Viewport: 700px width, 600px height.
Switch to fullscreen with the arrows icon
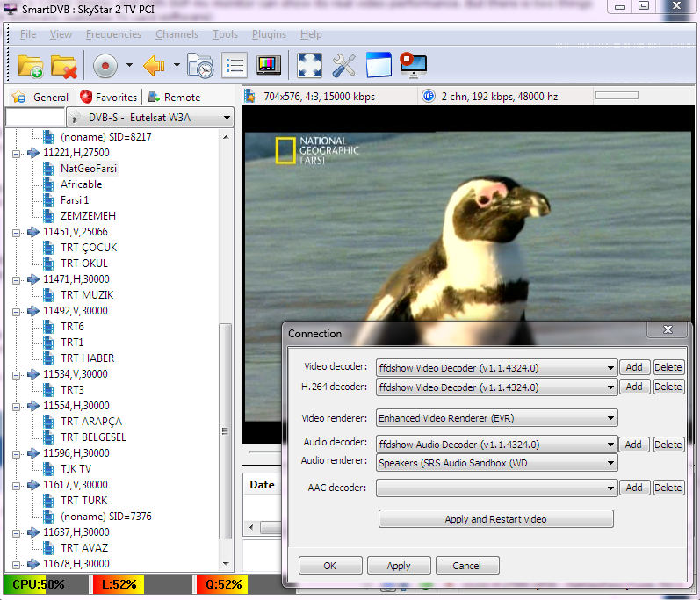coord(309,65)
